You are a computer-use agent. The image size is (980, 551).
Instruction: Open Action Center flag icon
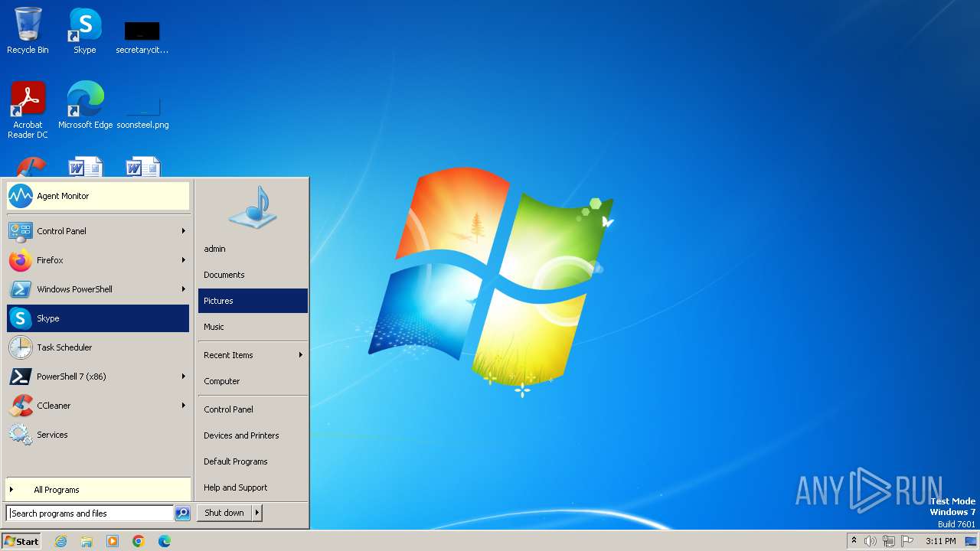(x=907, y=541)
